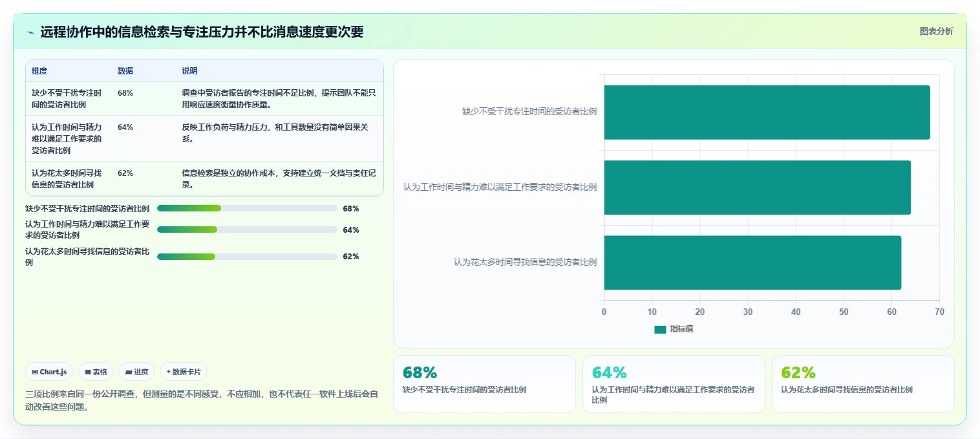Click data card caption 认为工作时间与精力难以满足工作要求

pos(673,395)
